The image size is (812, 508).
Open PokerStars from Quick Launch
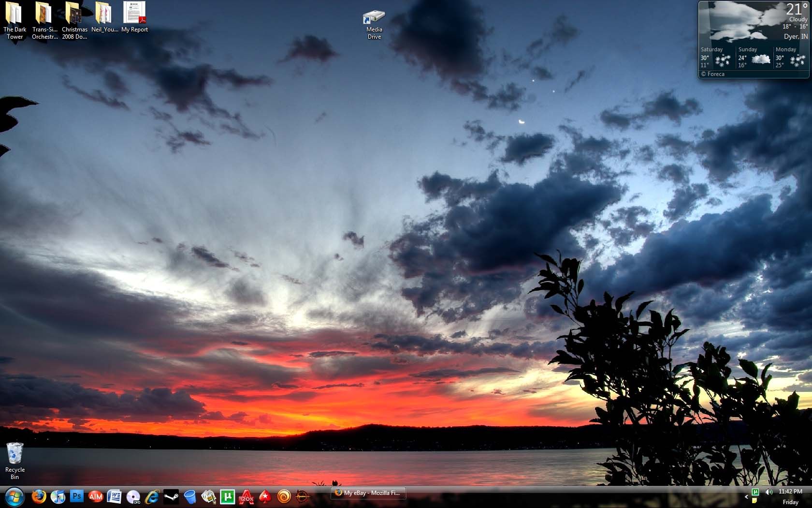tap(265, 496)
